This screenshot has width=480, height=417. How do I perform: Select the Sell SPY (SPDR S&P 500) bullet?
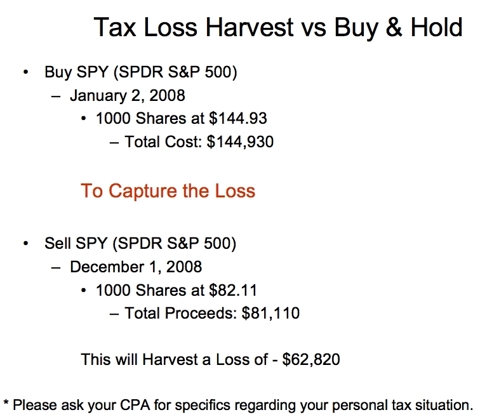click(140, 243)
